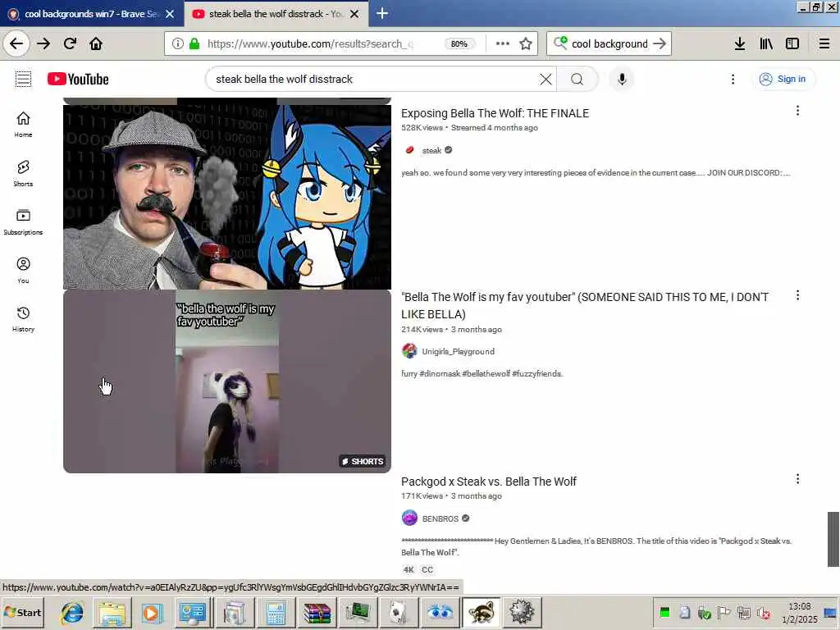
Task: Open page actions three-dot menu in address bar
Action: 502,43
